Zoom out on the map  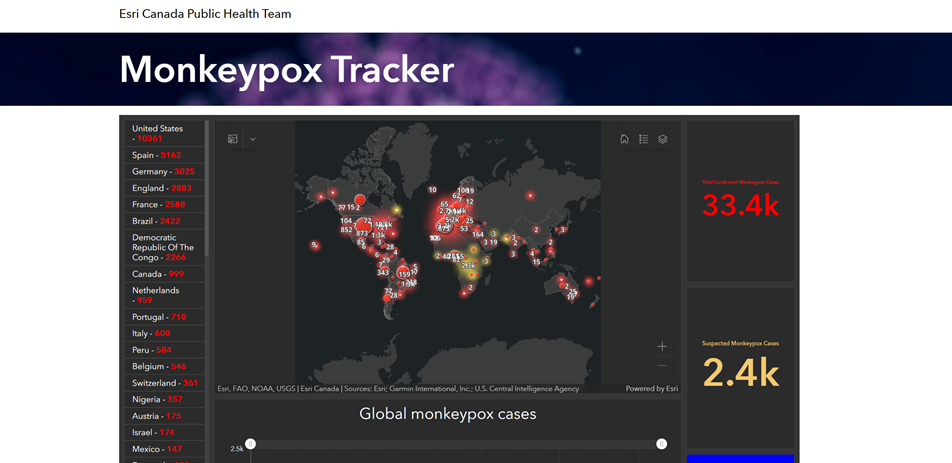(662, 365)
